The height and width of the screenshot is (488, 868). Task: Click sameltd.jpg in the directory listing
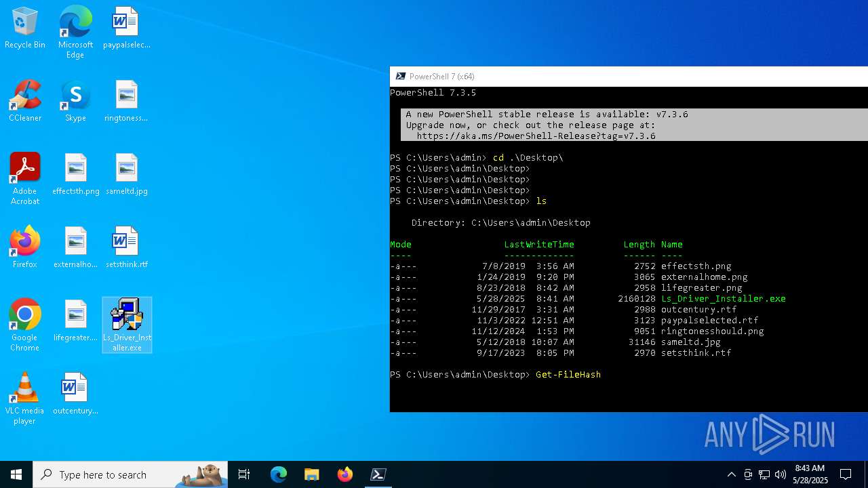coord(691,342)
